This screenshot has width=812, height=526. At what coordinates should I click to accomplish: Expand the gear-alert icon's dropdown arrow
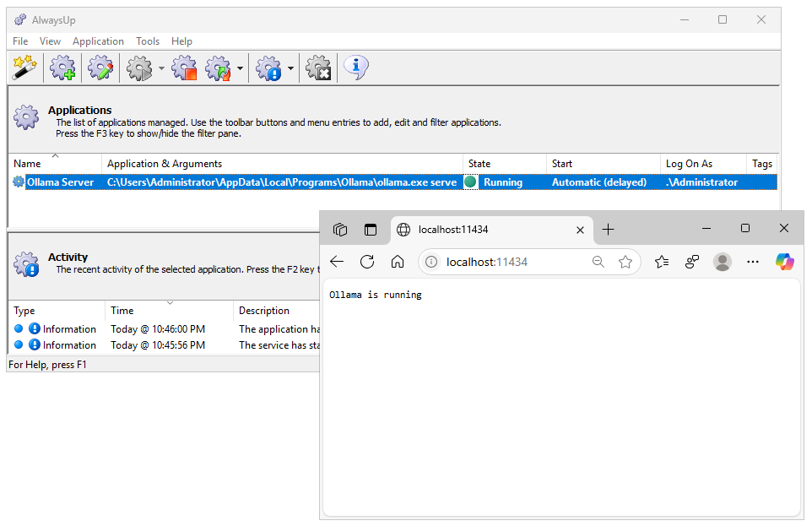click(x=290, y=68)
